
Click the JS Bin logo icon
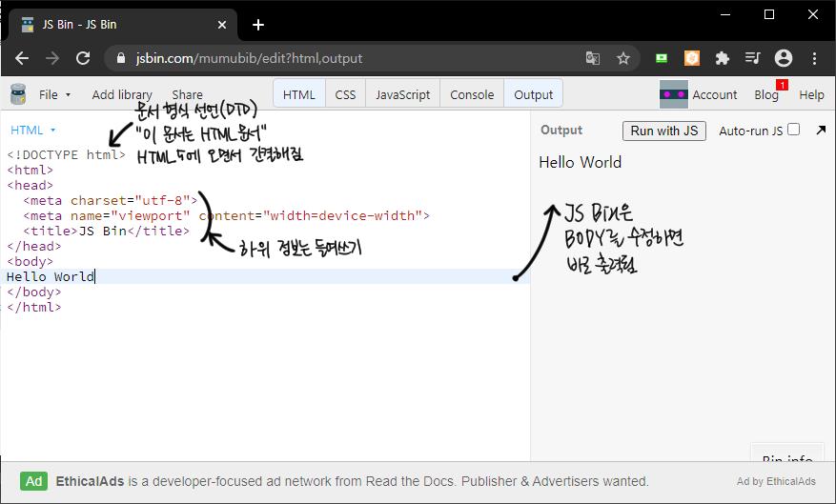click(18, 94)
